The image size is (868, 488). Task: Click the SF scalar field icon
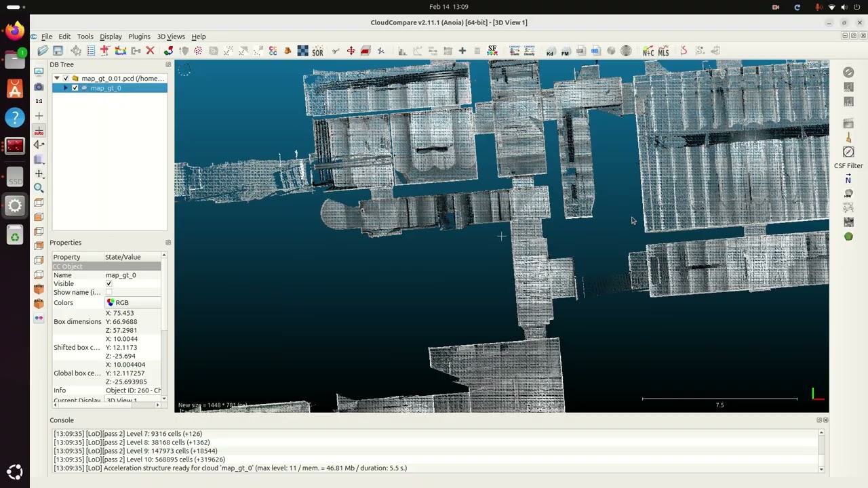coord(492,51)
